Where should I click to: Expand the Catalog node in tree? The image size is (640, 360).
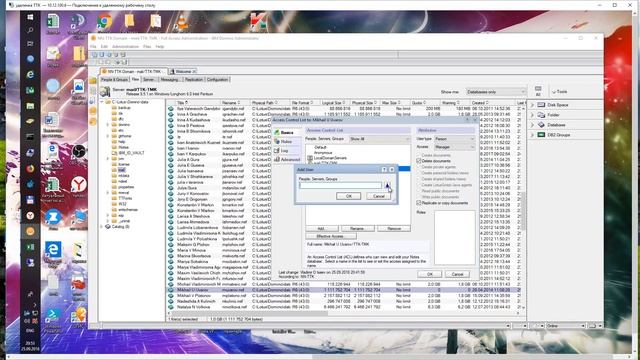[x=102, y=227]
